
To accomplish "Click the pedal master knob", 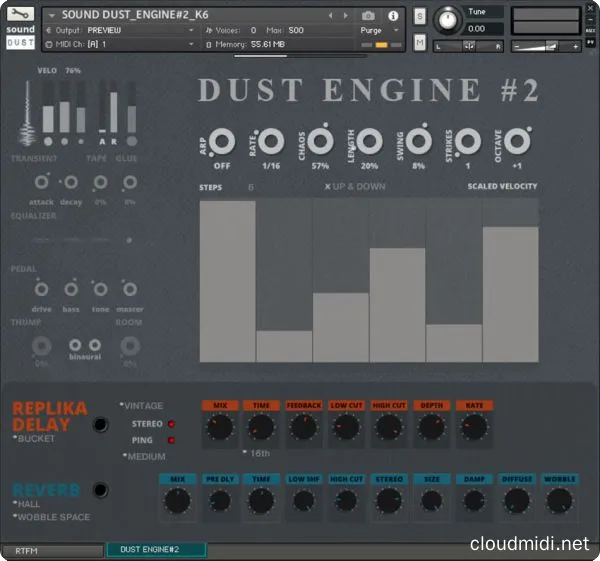I will coord(130,289).
